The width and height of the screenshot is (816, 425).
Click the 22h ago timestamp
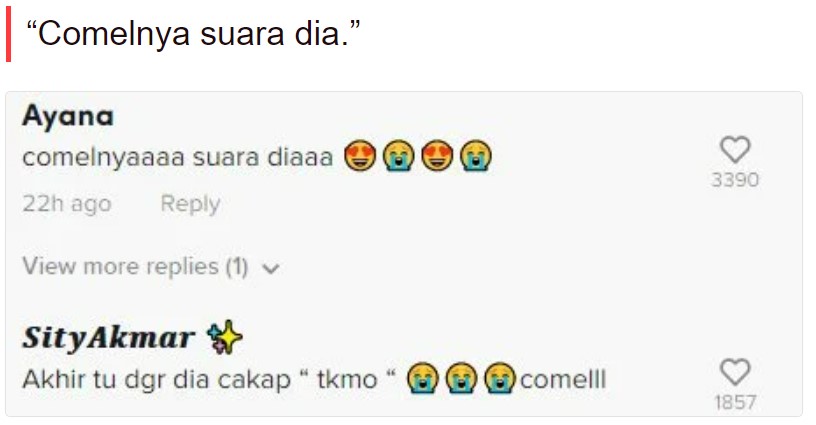[67, 203]
